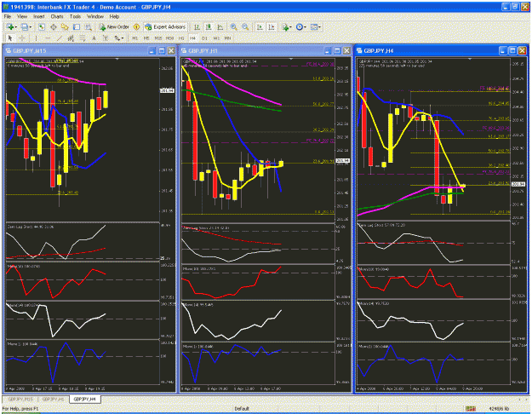Open the Navigator folder-star icon
Image resolution: width=532 pixels, height=414 pixels.
coord(65,26)
